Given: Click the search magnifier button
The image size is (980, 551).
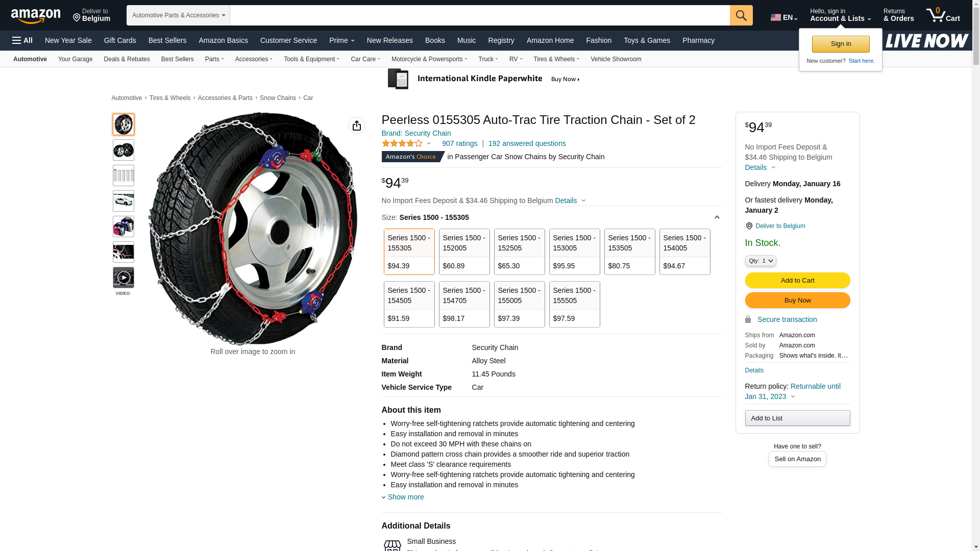Looking at the screenshot, I should pos(741,15).
